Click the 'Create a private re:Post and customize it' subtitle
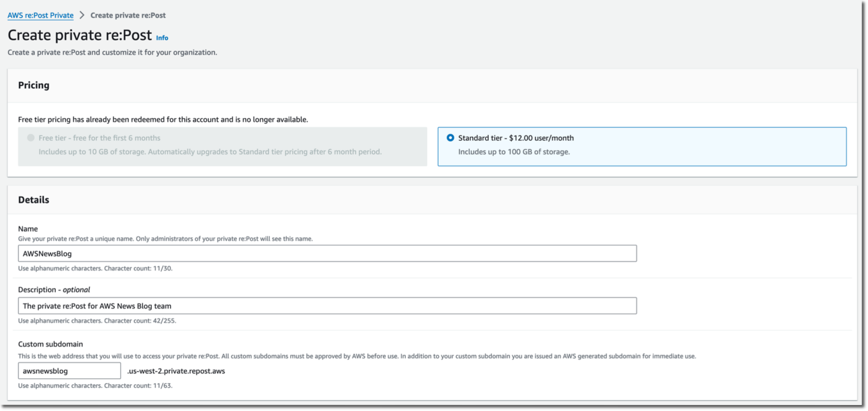 click(112, 53)
